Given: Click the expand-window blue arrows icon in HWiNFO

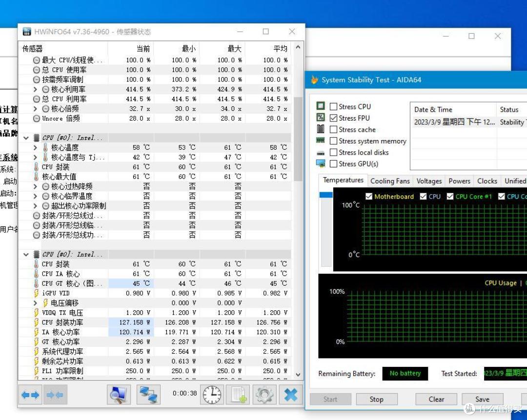Looking at the screenshot, I should click(x=30, y=395).
